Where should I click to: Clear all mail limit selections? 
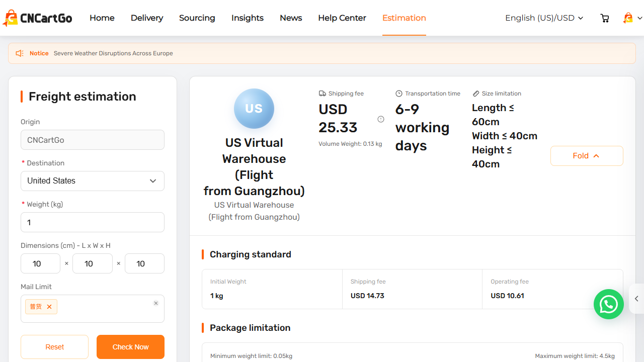pos(156,303)
